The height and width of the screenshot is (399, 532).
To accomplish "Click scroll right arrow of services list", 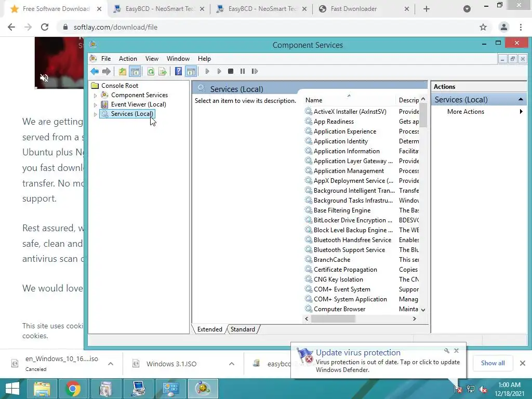I will click(414, 318).
